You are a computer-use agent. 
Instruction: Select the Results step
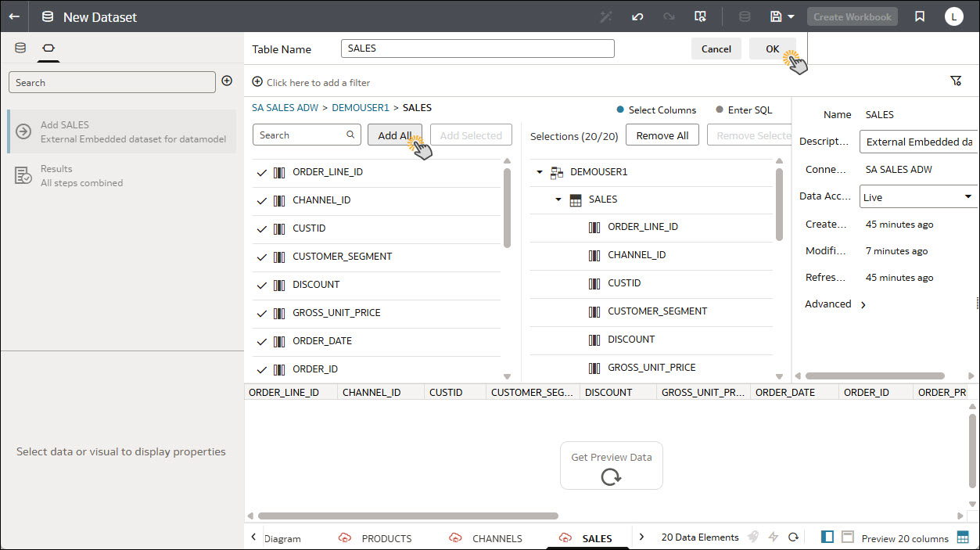click(122, 175)
